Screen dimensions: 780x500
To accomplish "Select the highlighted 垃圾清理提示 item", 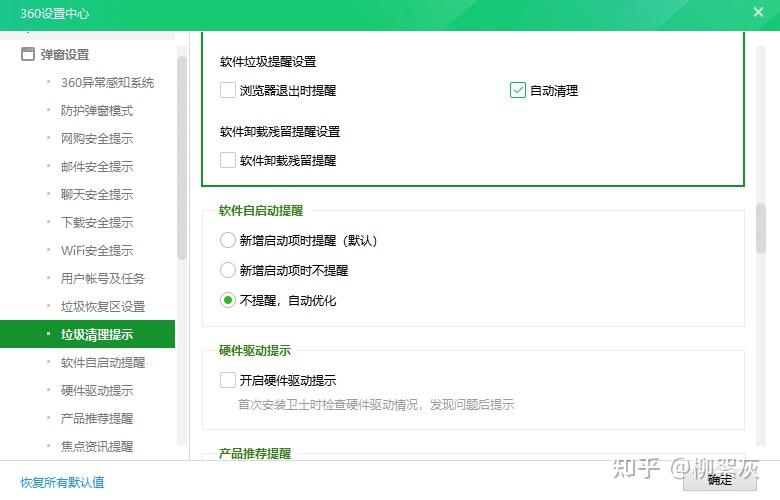I will [88, 334].
